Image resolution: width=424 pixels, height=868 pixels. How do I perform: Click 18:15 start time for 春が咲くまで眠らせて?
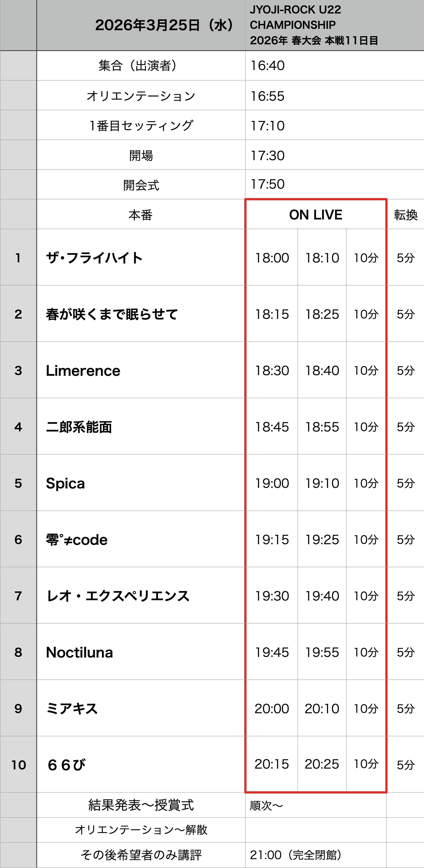(272, 314)
